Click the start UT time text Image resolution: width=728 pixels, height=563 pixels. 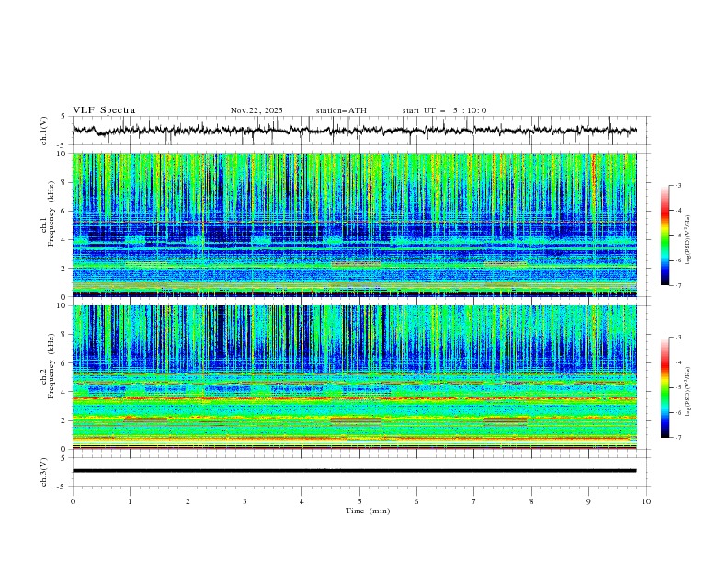click(x=444, y=110)
